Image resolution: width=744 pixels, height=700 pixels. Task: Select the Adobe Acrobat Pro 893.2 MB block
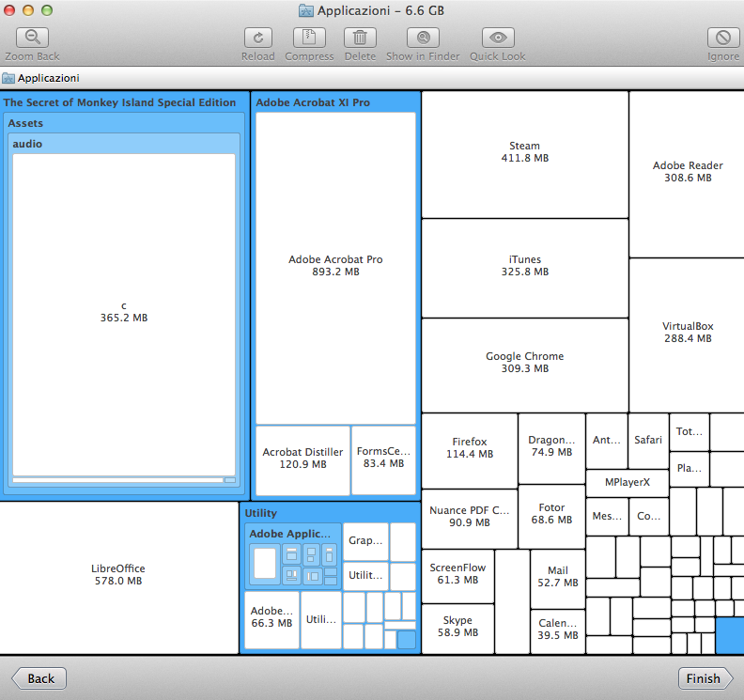[x=335, y=268]
